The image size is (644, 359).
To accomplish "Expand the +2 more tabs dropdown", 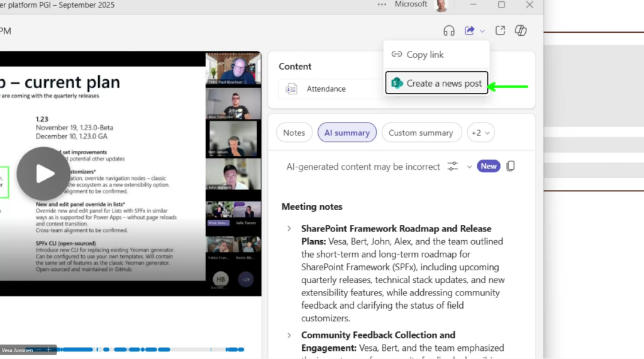I will pyautogui.click(x=480, y=133).
